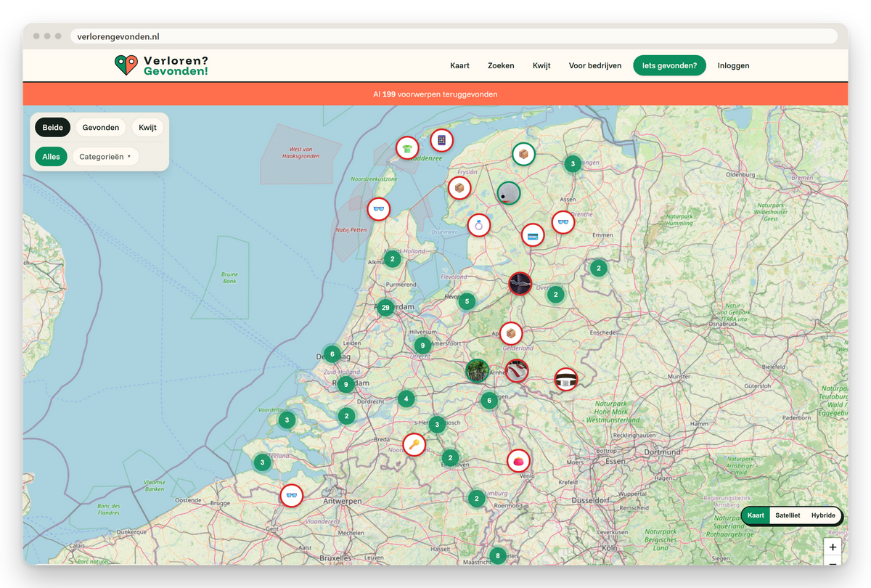Expand the 3 cluster at 's-Hertogenbosch
Screen dimensions: 871x588
tap(436, 425)
